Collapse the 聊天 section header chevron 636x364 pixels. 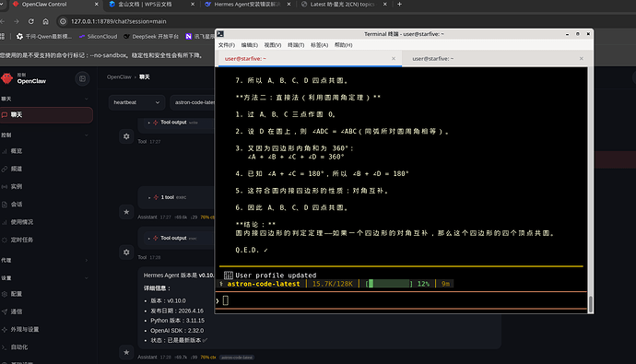pos(87,99)
